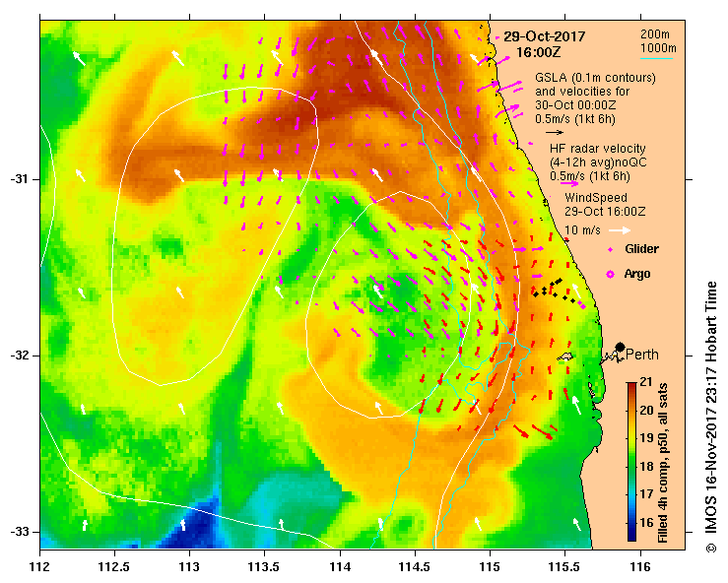728x583 pixels.
Task: Click the -32 latitude axis label
Action: pyautogui.click(x=21, y=356)
